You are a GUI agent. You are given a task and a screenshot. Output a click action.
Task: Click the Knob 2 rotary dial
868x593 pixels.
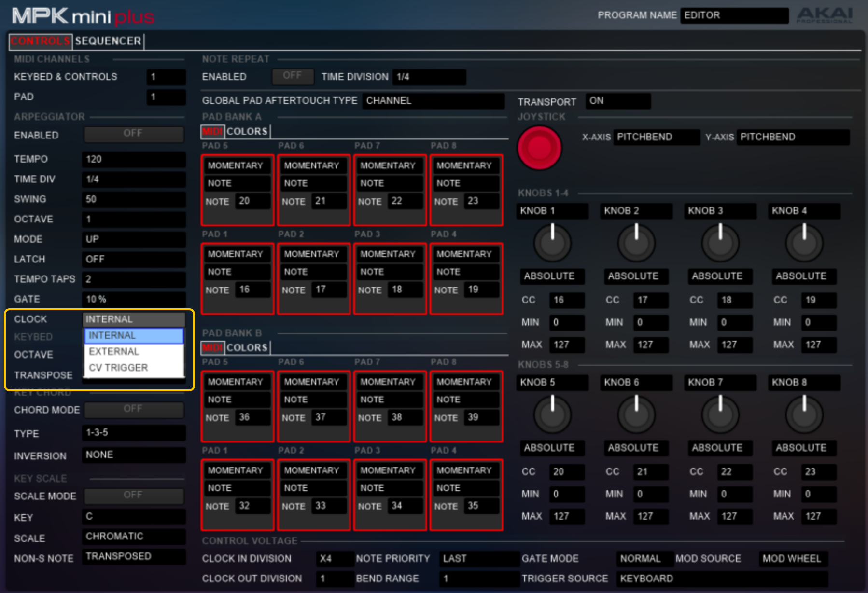tap(636, 243)
